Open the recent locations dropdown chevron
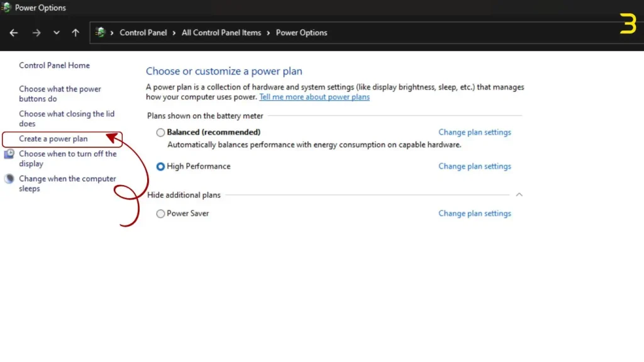This screenshot has height=362, width=644. pos(57,33)
